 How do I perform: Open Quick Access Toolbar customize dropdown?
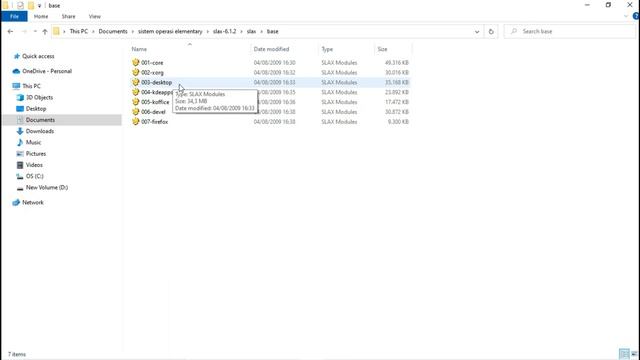click(x=39, y=6)
